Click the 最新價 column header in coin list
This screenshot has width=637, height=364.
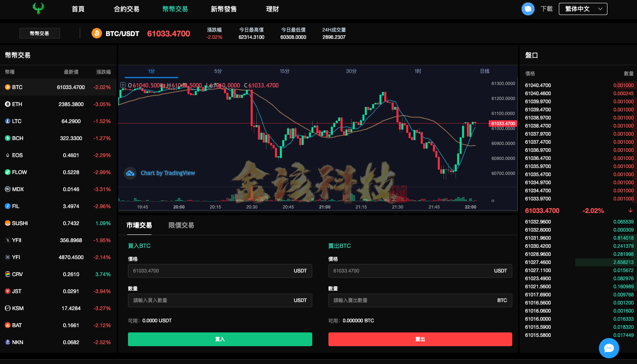tap(71, 72)
